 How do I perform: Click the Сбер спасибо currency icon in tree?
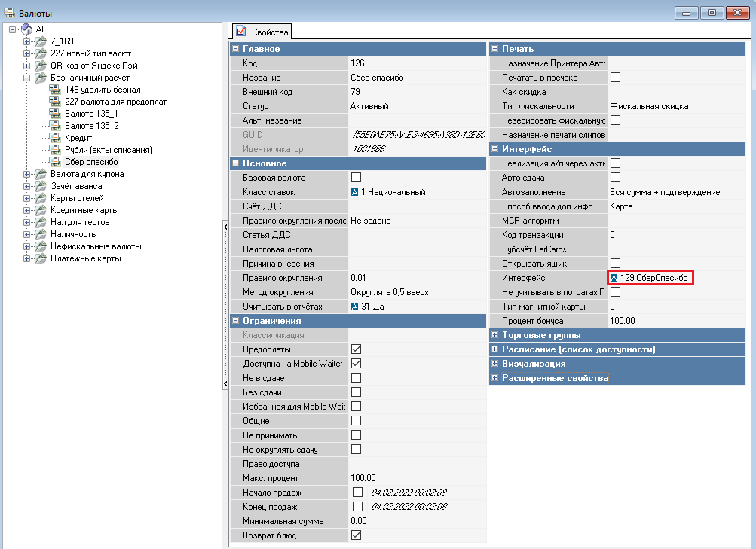point(55,162)
